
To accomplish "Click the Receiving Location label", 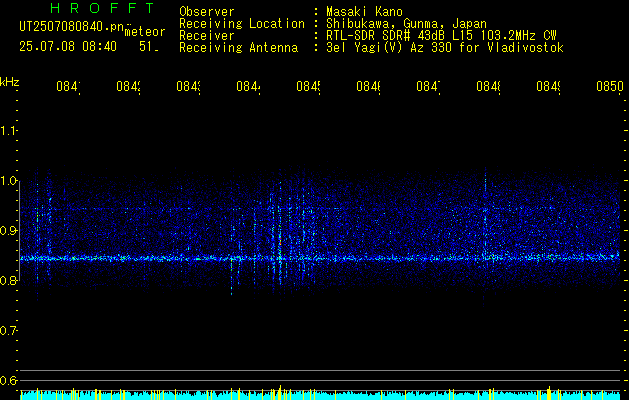I will click(x=242, y=24).
